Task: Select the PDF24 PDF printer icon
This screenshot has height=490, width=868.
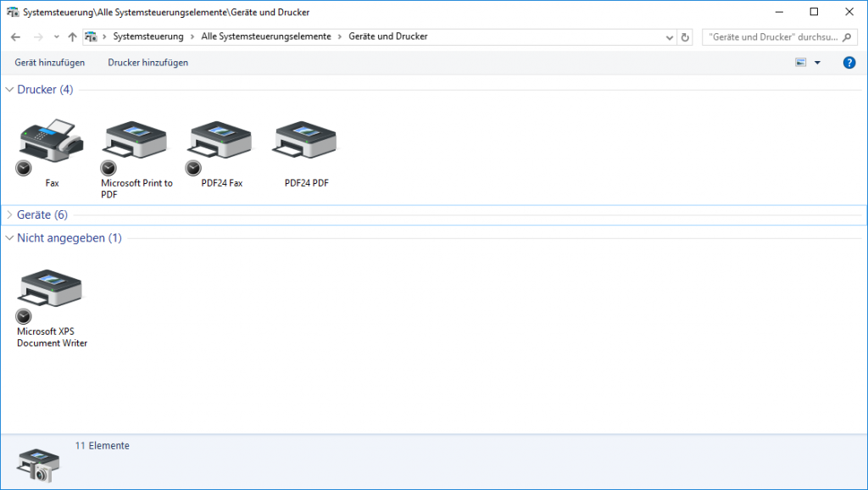Action: point(306,142)
